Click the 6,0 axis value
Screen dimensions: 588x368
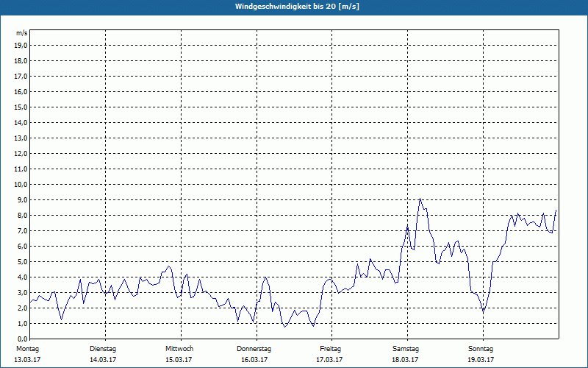pos(21,247)
